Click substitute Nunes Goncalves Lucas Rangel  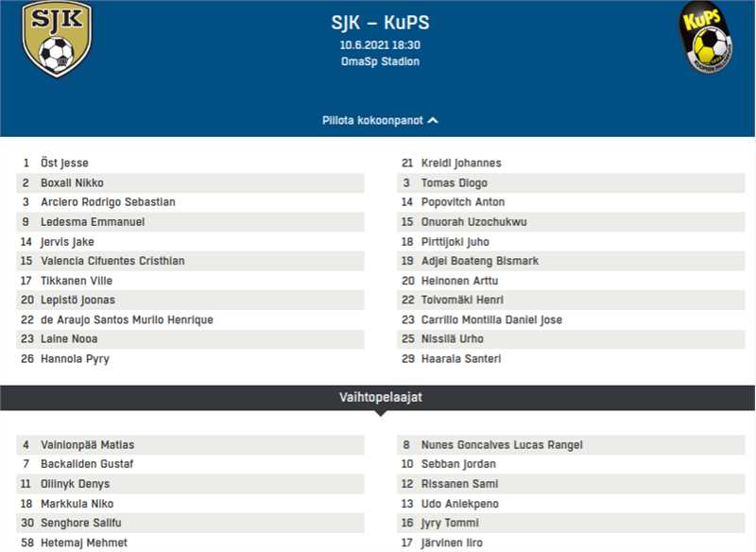pyautogui.click(x=502, y=445)
